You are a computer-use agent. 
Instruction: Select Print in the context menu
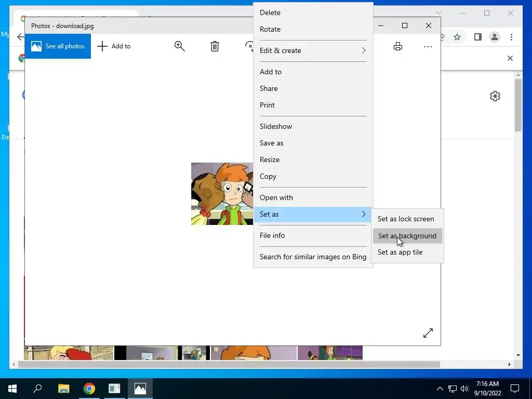point(313,105)
